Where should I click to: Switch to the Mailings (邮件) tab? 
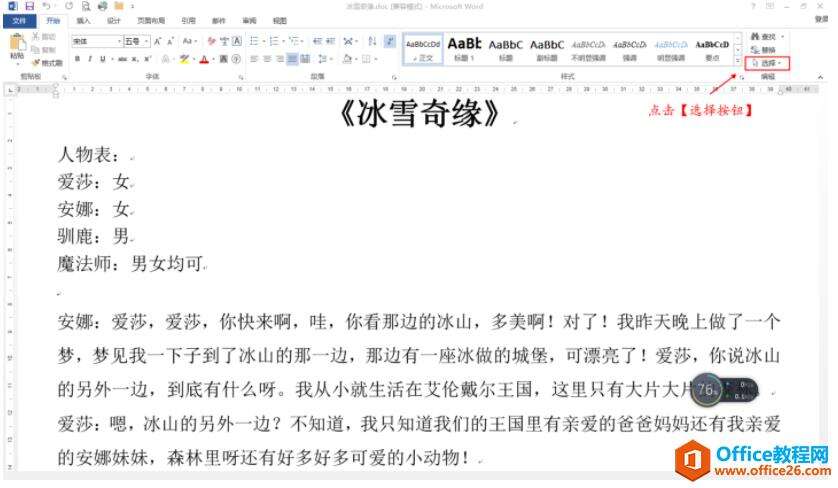pyautogui.click(x=219, y=21)
